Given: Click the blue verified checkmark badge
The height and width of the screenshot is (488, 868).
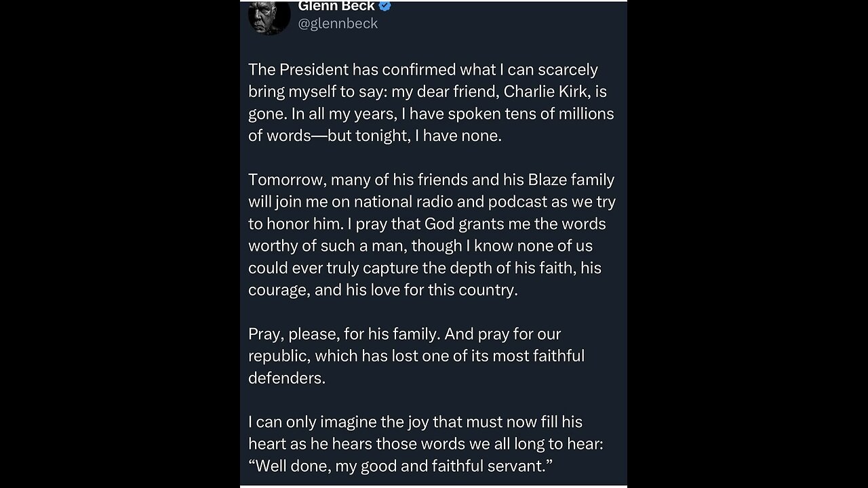Looking at the screenshot, I should 384,5.
